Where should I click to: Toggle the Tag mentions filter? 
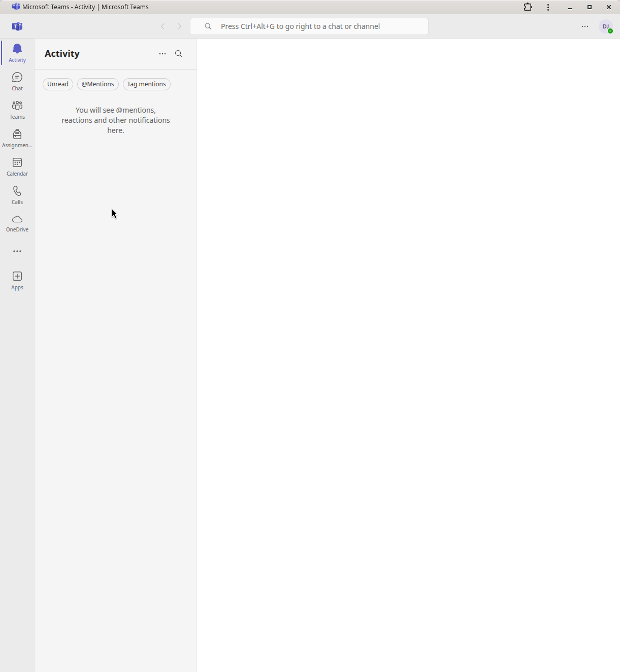click(147, 84)
